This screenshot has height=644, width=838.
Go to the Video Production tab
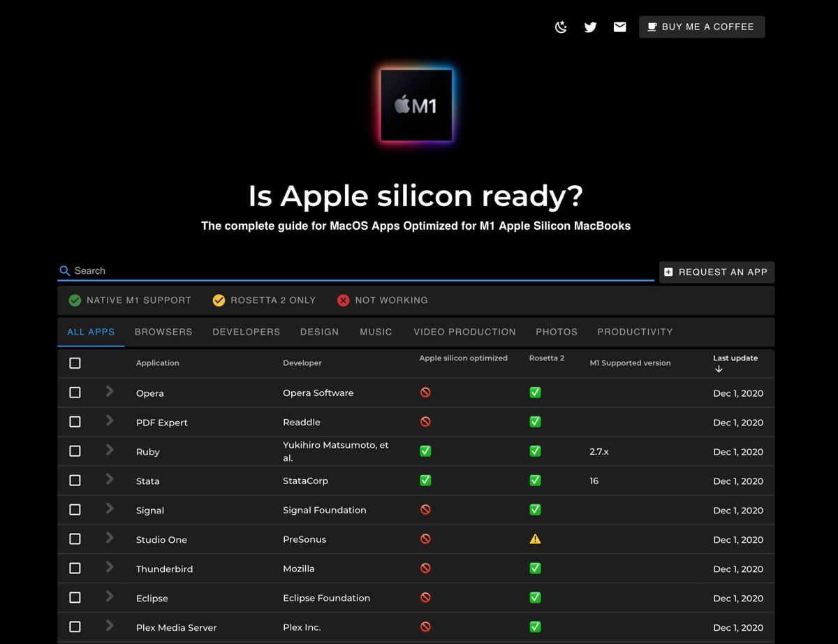click(465, 332)
